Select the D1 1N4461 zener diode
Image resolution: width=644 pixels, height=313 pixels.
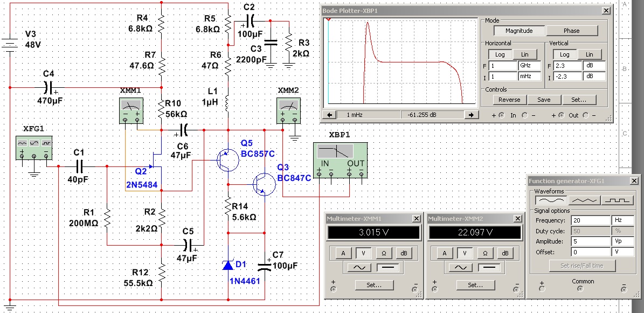228,265
